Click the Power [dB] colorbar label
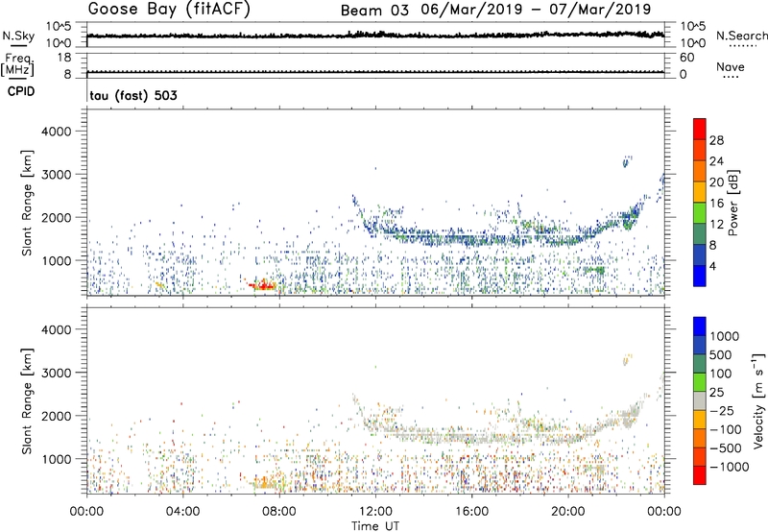The width and height of the screenshot is (768, 532). [732, 203]
